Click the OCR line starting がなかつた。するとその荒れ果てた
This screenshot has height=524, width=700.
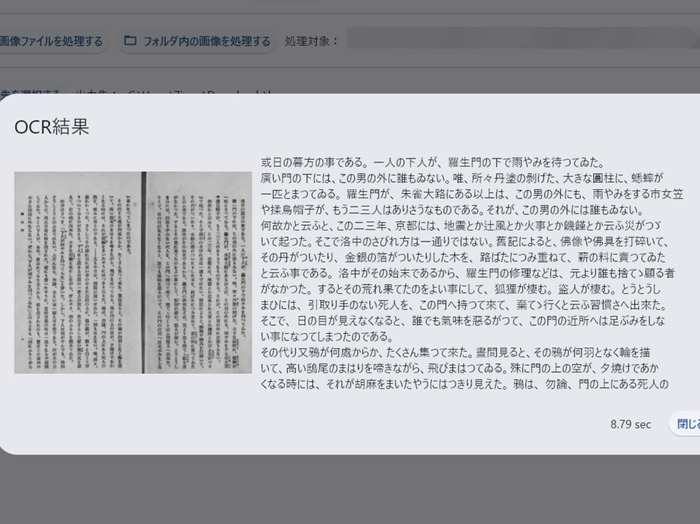[x=461, y=289]
